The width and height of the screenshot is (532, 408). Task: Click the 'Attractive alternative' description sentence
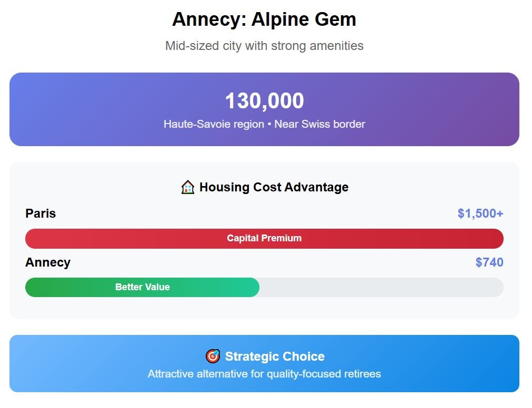point(264,374)
